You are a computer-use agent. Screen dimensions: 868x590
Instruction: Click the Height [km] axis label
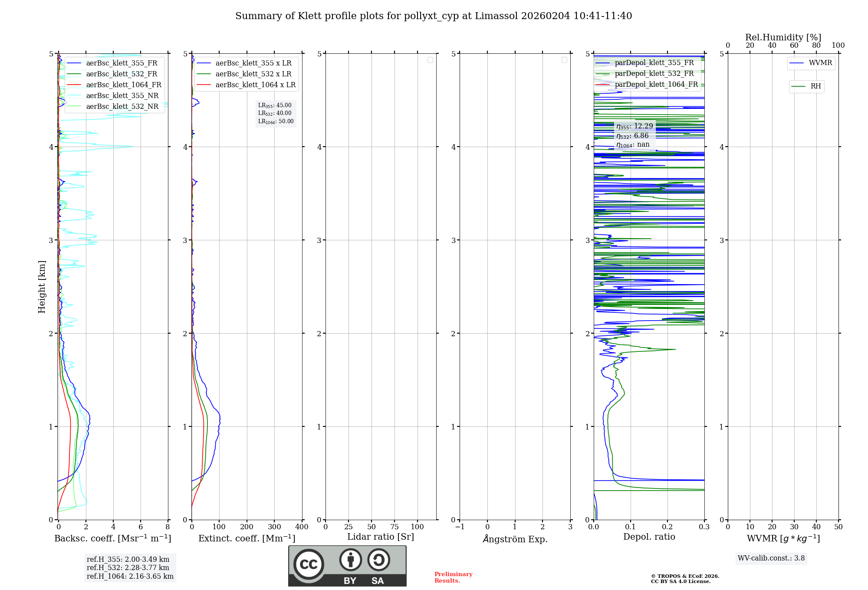coord(42,287)
